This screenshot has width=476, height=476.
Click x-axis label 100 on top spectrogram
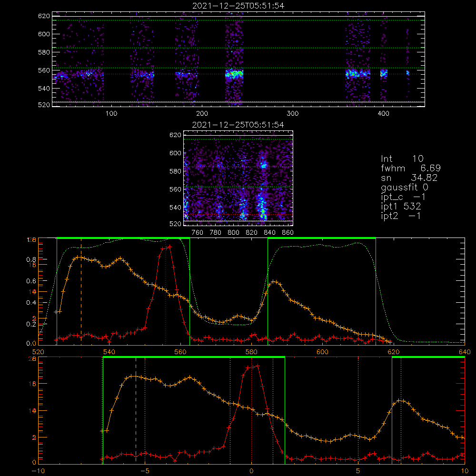tap(111, 114)
